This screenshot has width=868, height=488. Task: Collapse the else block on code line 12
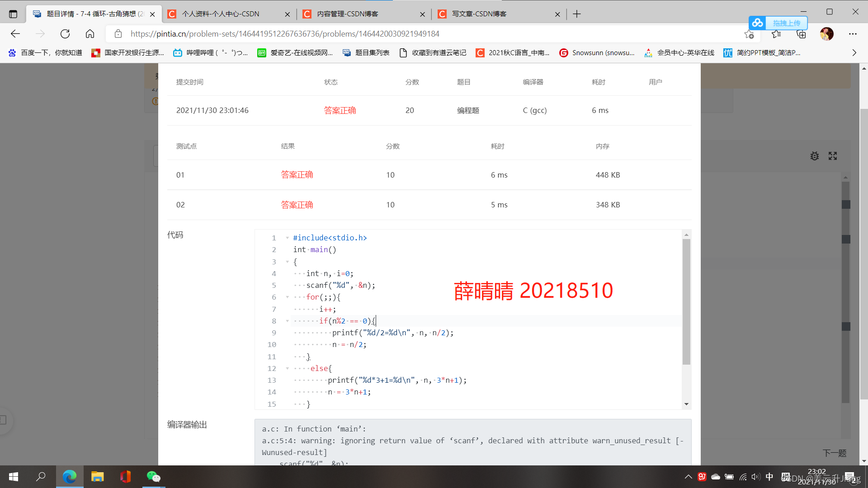click(x=287, y=368)
